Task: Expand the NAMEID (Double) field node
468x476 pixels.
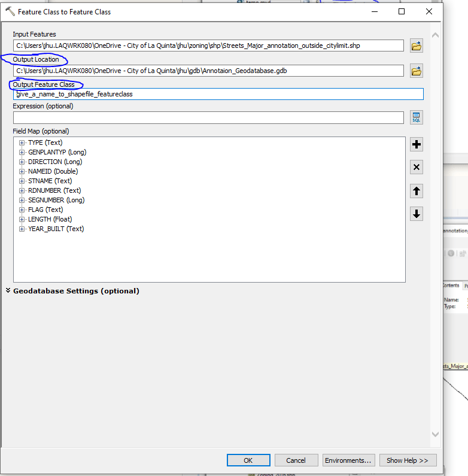Action: pos(22,171)
